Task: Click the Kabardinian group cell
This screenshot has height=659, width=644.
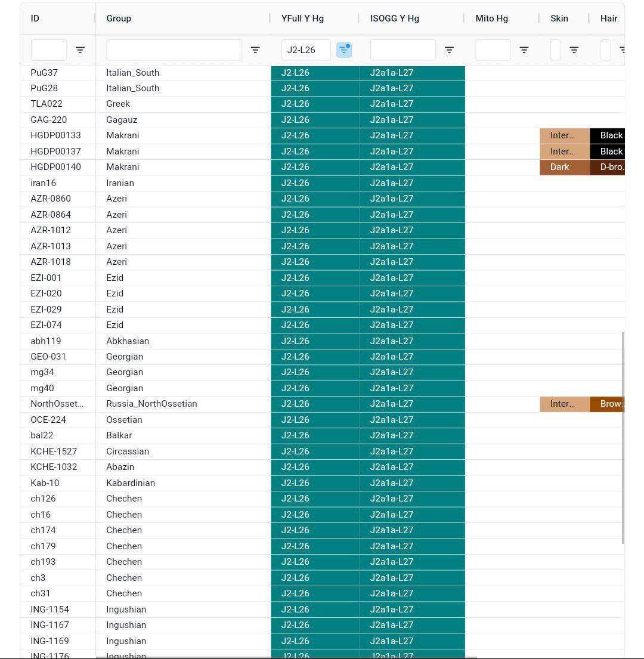Action: point(183,483)
